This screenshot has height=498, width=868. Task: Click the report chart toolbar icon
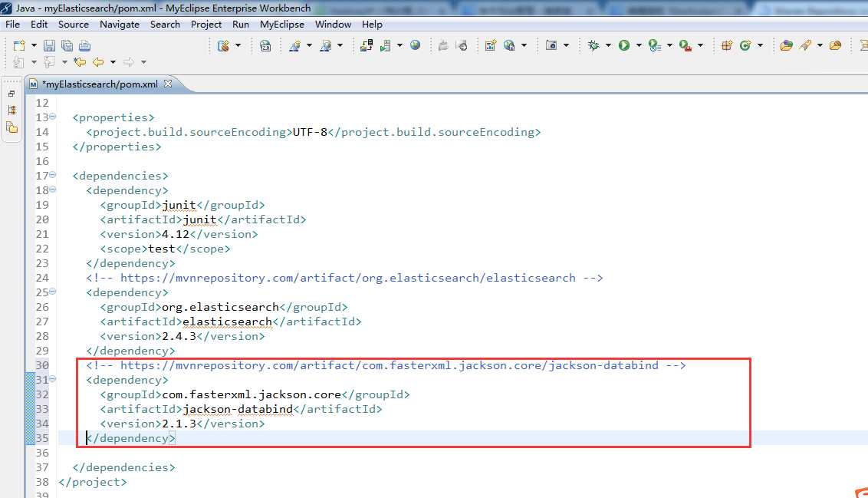pos(491,45)
